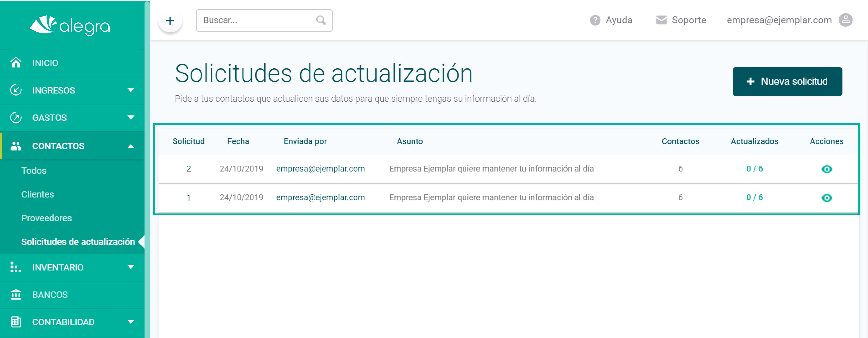Click the Solicitud column header
Viewport: 868px width, 338px height.
click(x=188, y=141)
